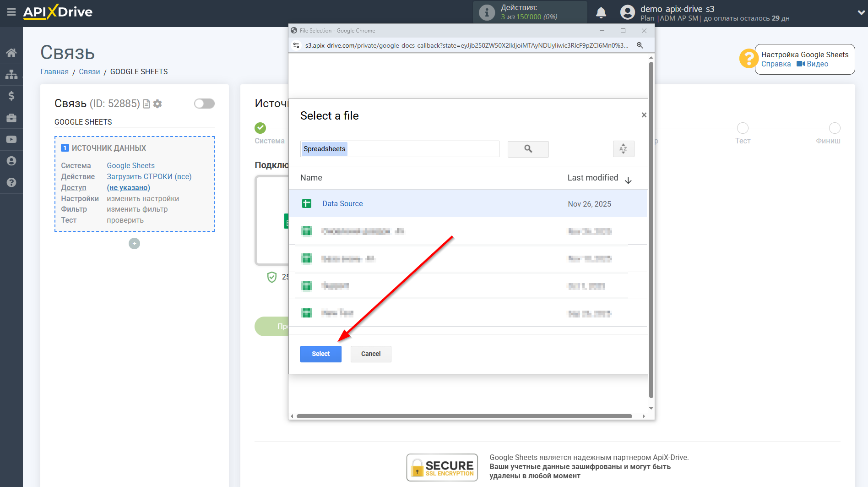This screenshot has width=868, height=487.
Task: Toggle the connection activation switch
Action: 204,104
